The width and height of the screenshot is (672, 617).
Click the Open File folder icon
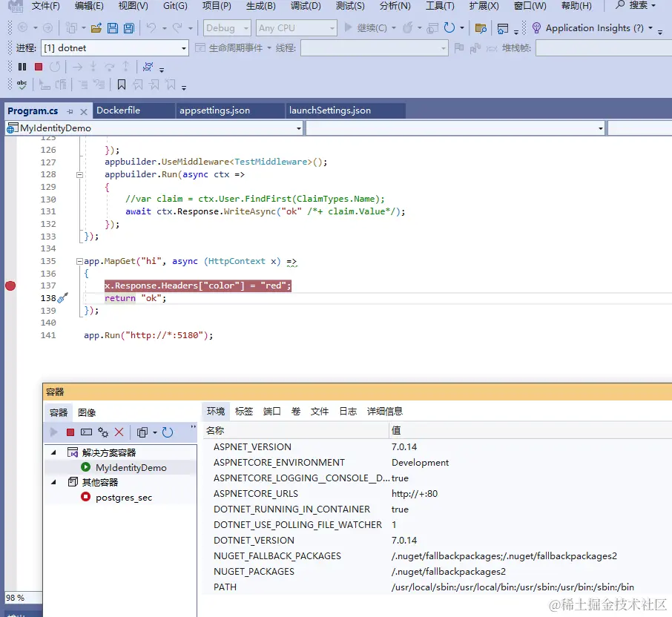96,28
